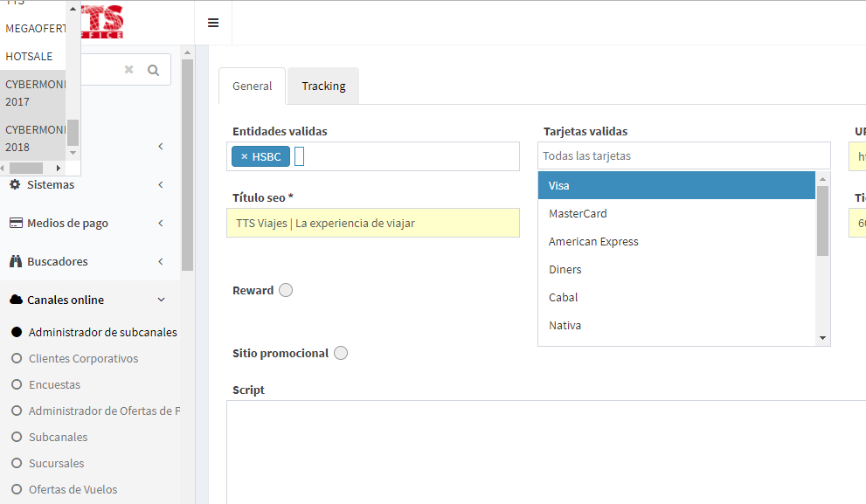Enable the Reward option
The width and height of the screenshot is (866, 504).
coord(285,289)
